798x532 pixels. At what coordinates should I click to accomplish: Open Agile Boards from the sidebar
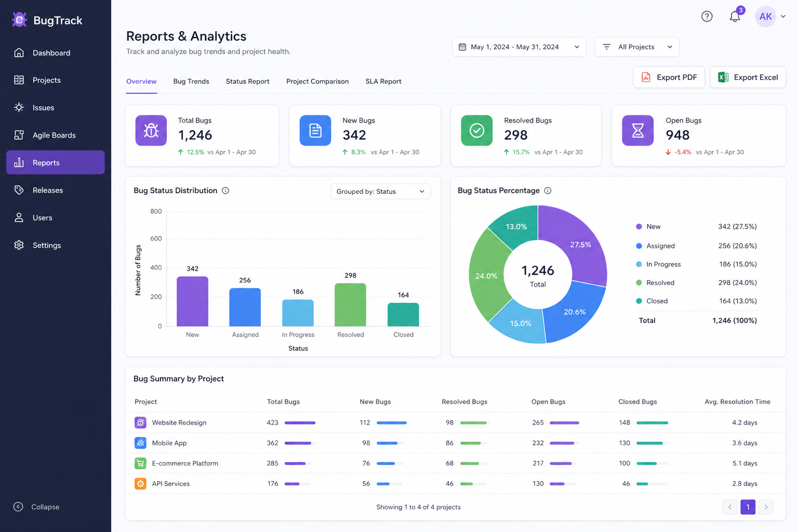[x=55, y=135]
